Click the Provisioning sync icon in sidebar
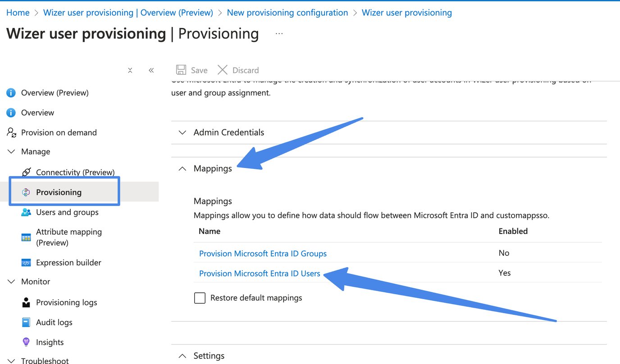 (x=26, y=191)
